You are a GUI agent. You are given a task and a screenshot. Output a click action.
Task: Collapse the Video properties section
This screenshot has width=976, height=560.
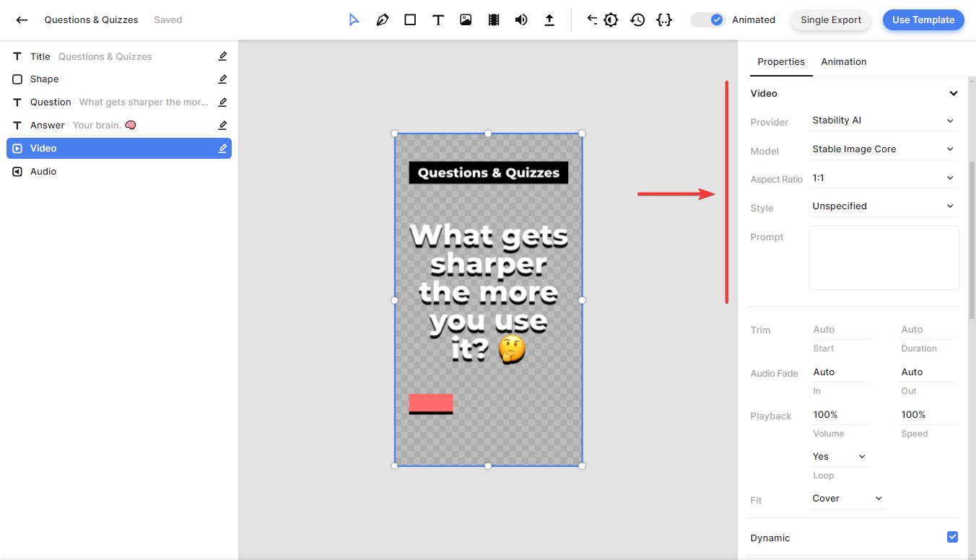[953, 93]
